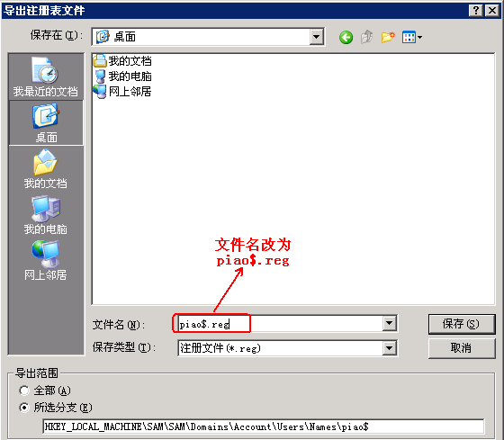
Task: Expand the 文件名 history dropdown arrow
Action: (389, 323)
